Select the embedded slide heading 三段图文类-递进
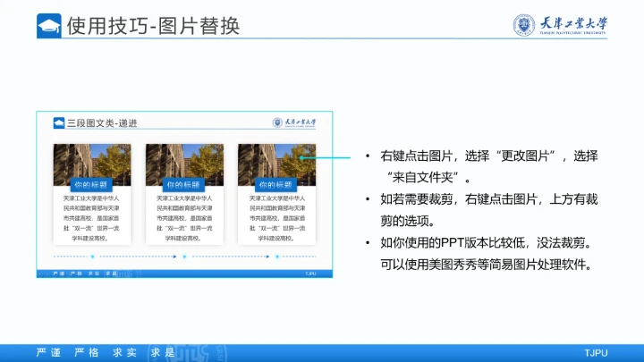Viewport: 644px width, 362px height. pos(102,123)
